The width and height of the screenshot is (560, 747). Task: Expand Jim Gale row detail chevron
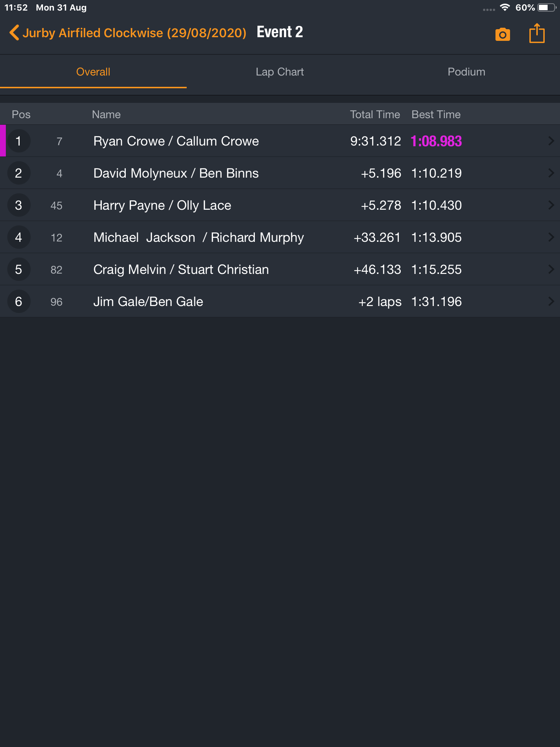tap(551, 301)
